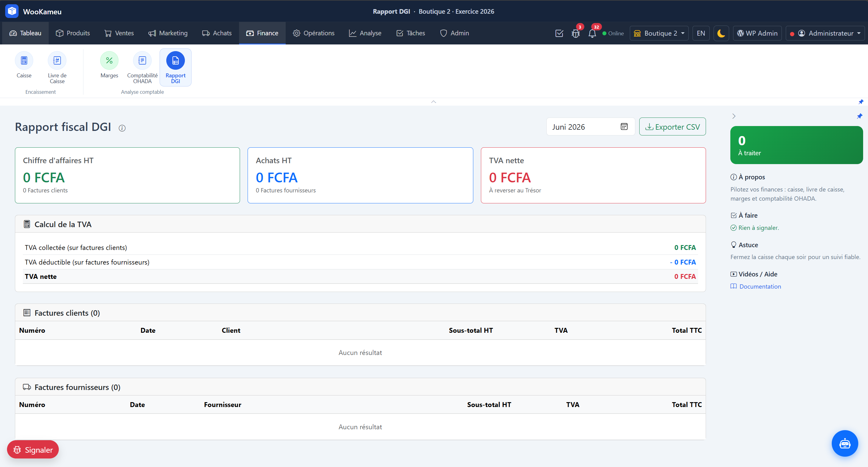
Task: Click the tasks checkmark icon in header
Action: click(559, 33)
